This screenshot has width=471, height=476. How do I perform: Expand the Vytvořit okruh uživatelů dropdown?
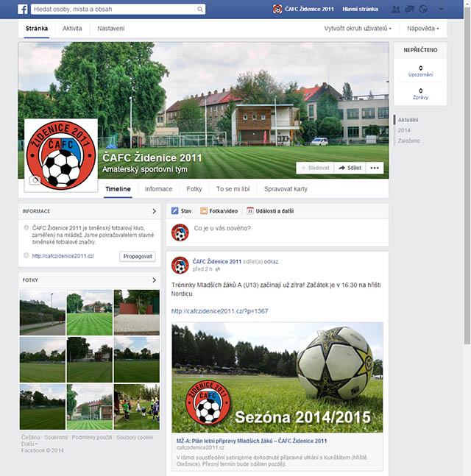(358, 29)
